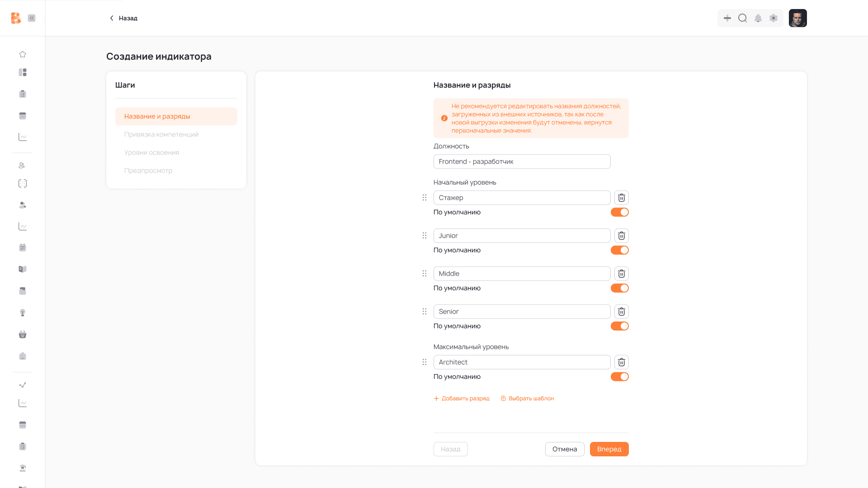Click the Отмена button
Image resolution: width=868 pixels, height=488 pixels.
click(x=564, y=449)
